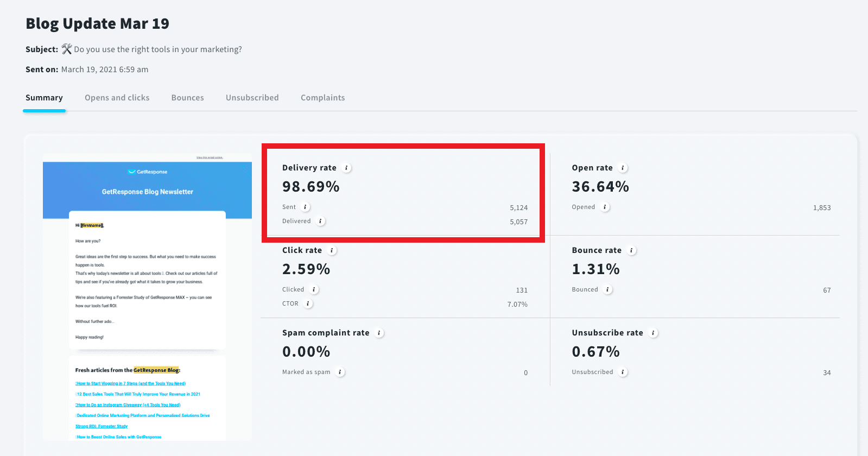Viewport: 868px width, 456px height.
Task: Click the info icon next to CTOR
Action: point(308,304)
